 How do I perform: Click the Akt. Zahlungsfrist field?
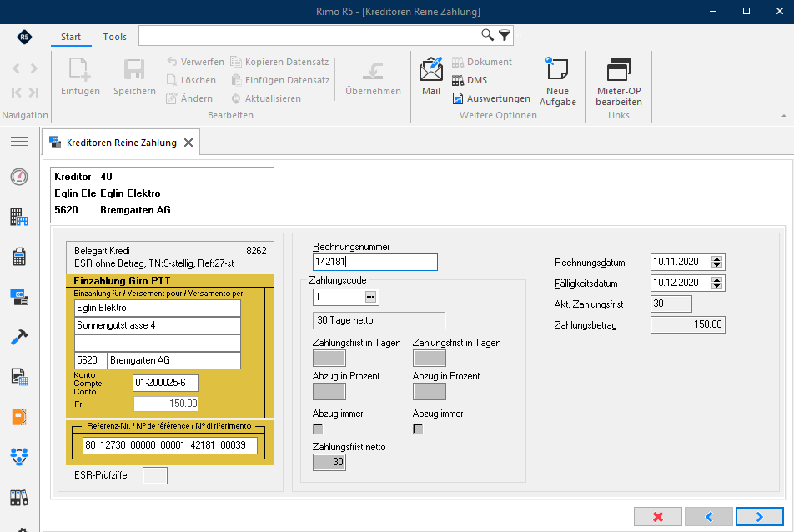click(671, 304)
